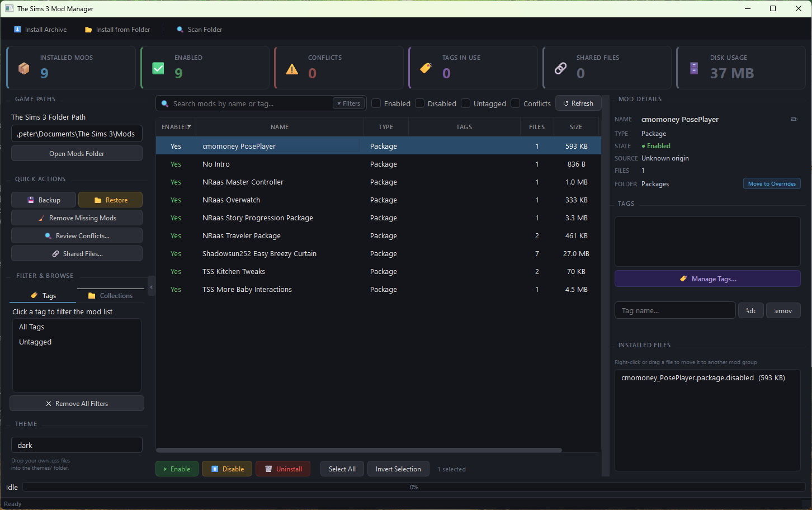
Task: Open Install Archive from the toolbar
Action: 40,30
